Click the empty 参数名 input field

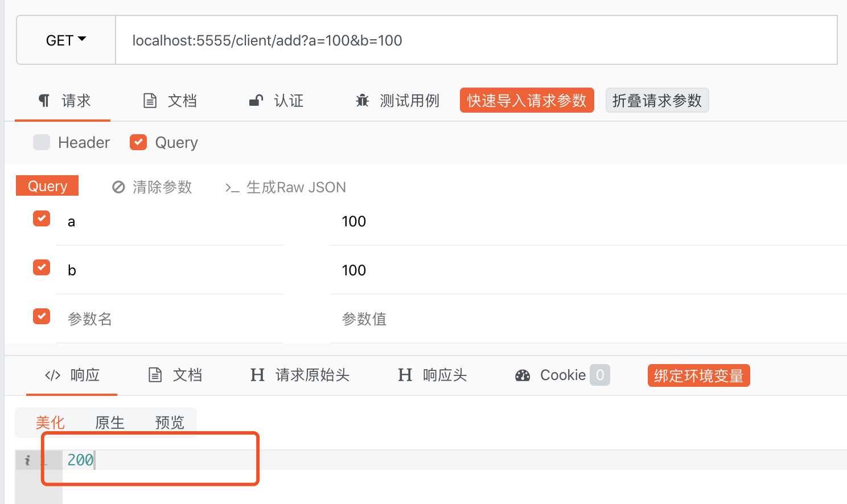170,319
